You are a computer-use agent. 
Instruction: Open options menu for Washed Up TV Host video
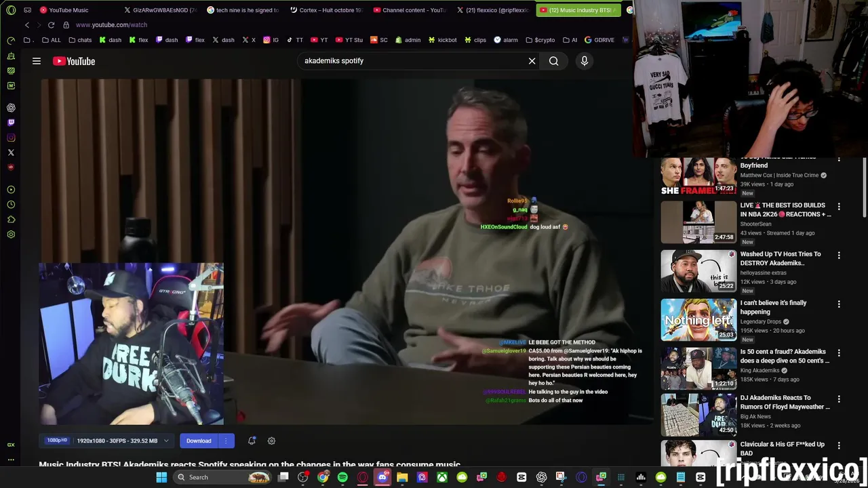839,256
